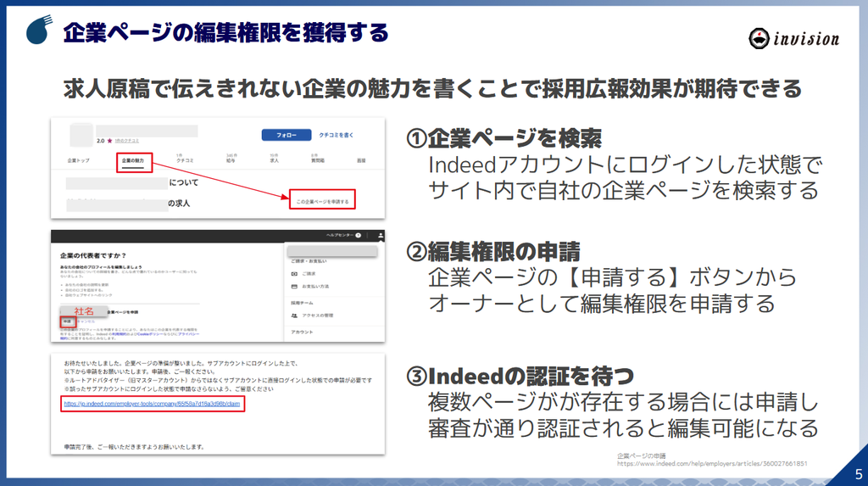This screenshot has width=868, height=486.
Task: Open the 1件のクチコミ review link
Action: 127,141
